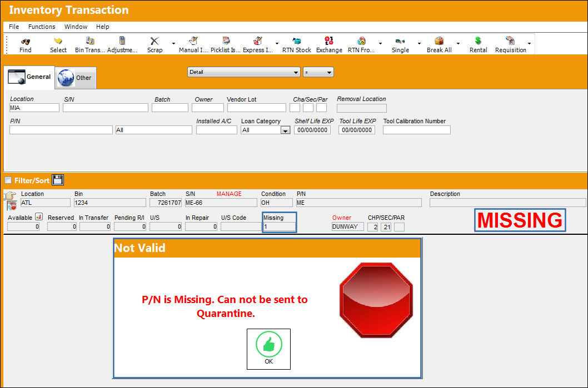
Task: Click the Scrap toolbar icon
Action: 155,41
